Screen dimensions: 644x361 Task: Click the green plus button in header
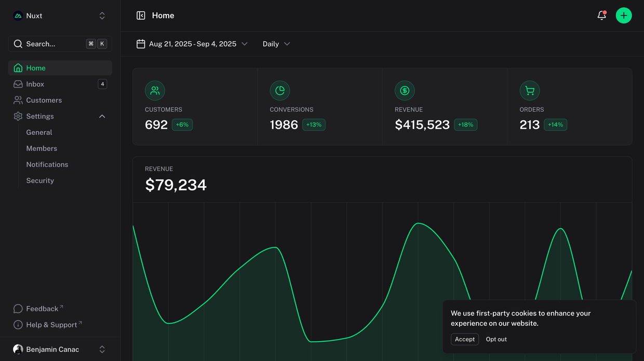pos(624,15)
